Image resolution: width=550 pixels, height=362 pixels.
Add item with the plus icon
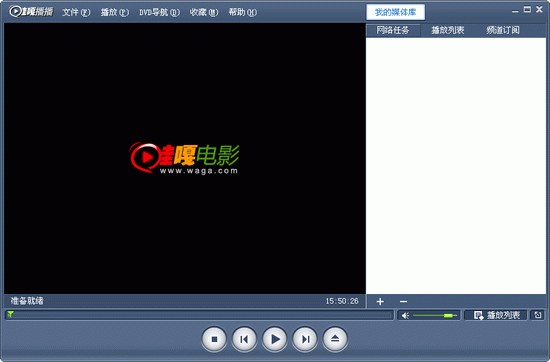(x=380, y=302)
